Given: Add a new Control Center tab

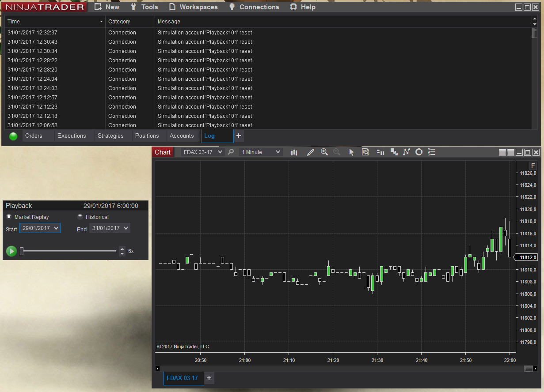Looking at the screenshot, I should 239,136.
